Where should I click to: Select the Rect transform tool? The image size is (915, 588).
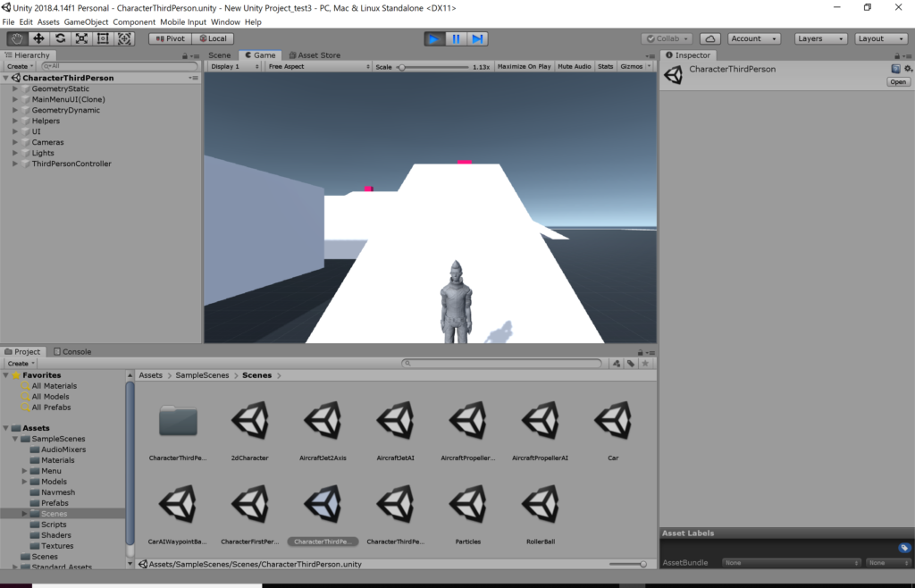[103, 38]
